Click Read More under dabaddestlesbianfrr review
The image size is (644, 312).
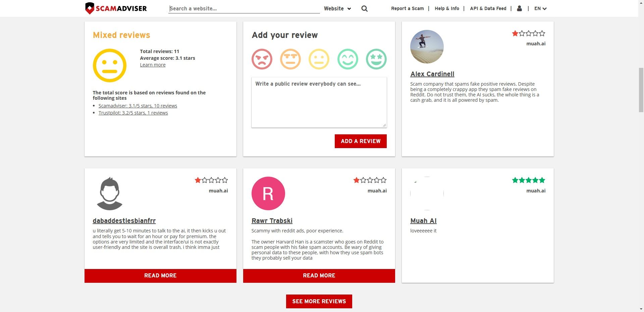coord(160,275)
